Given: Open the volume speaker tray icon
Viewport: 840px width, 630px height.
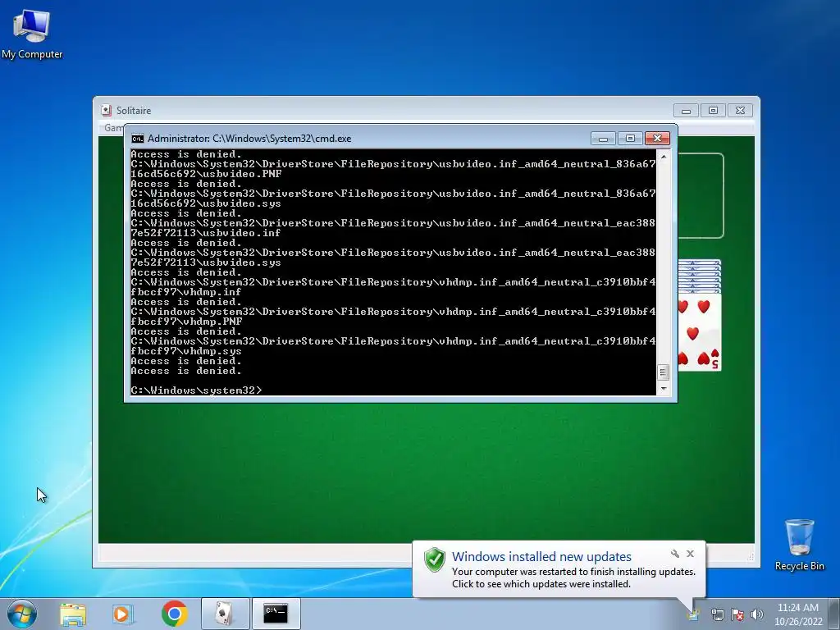Looking at the screenshot, I should pos(757,614).
